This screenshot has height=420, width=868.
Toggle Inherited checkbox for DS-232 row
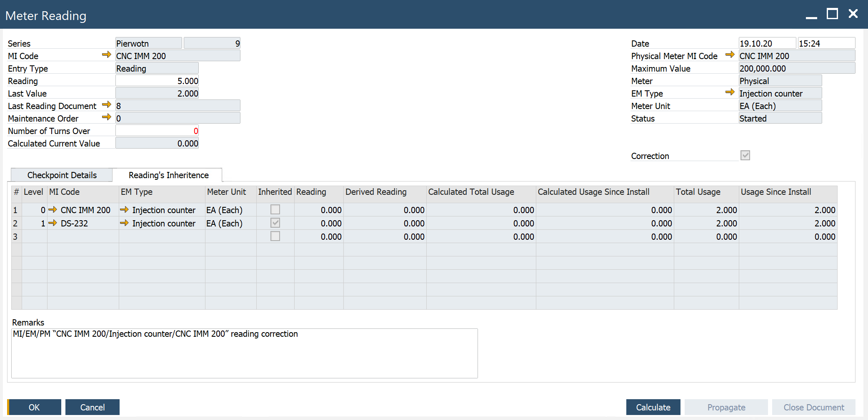tap(275, 223)
